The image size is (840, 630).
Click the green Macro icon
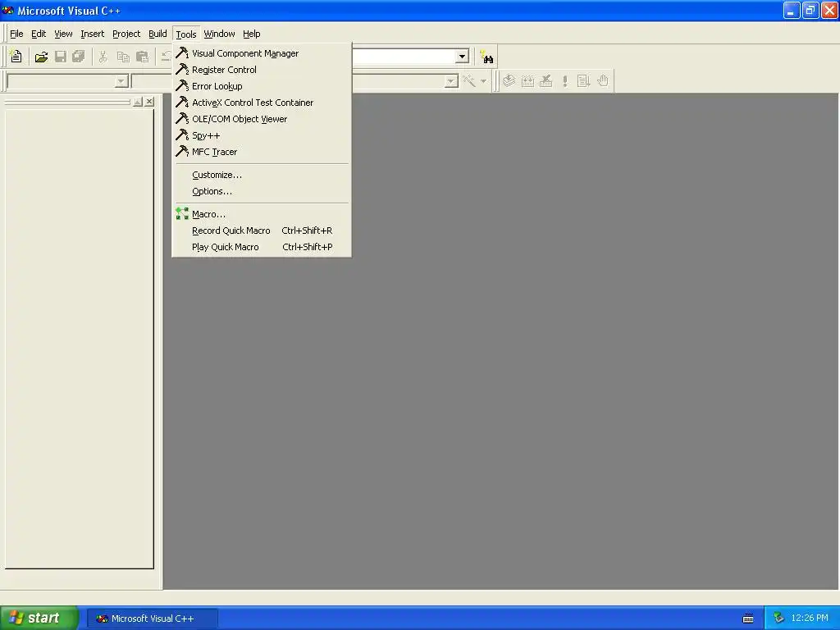pyautogui.click(x=182, y=214)
